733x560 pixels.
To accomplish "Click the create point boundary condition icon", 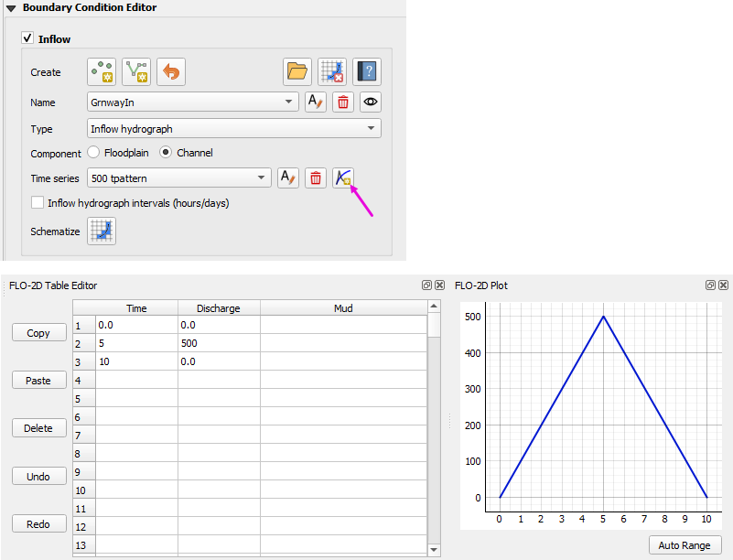I will click(102, 71).
